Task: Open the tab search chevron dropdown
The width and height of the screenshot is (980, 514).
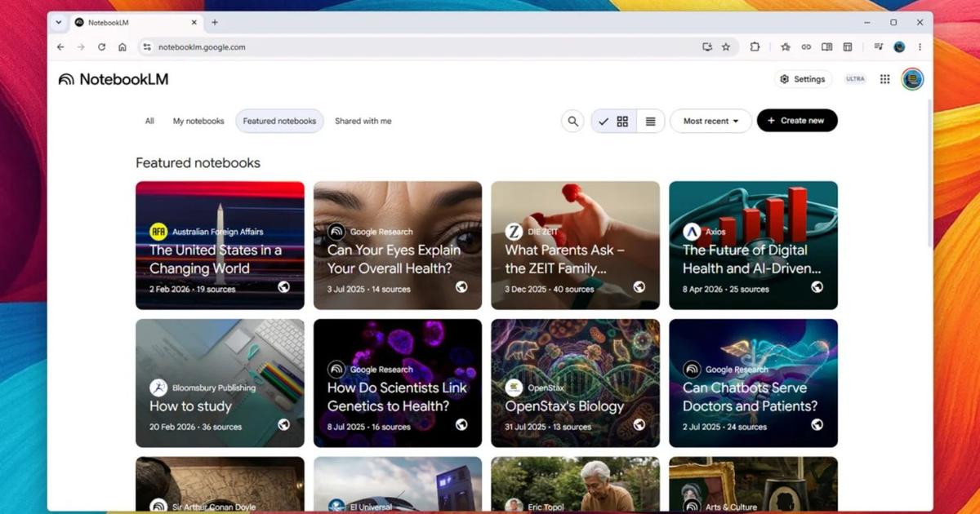Action: (x=59, y=23)
